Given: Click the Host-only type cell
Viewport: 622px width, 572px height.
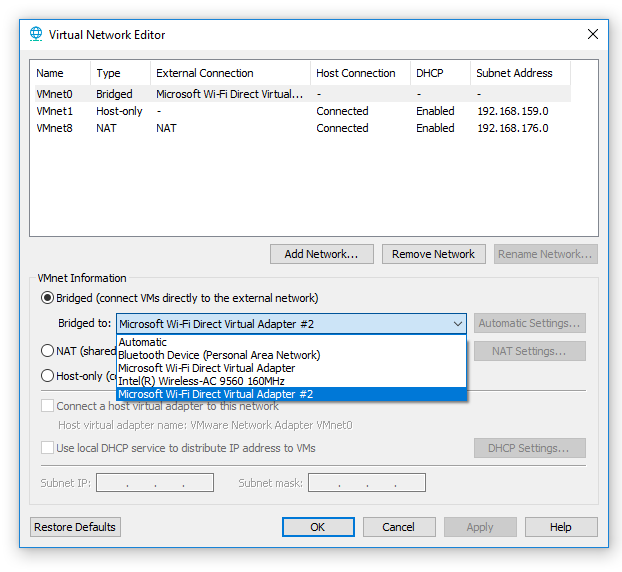Looking at the screenshot, I should [x=119, y=111].
